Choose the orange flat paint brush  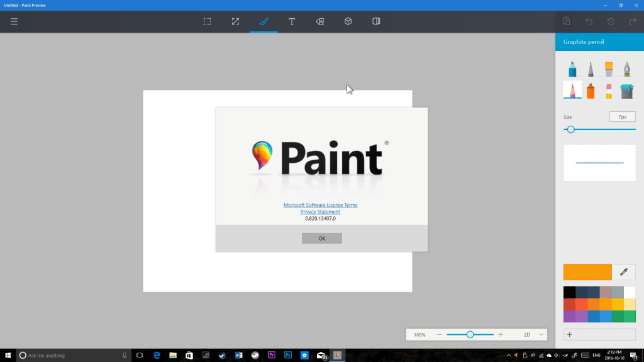609,69
